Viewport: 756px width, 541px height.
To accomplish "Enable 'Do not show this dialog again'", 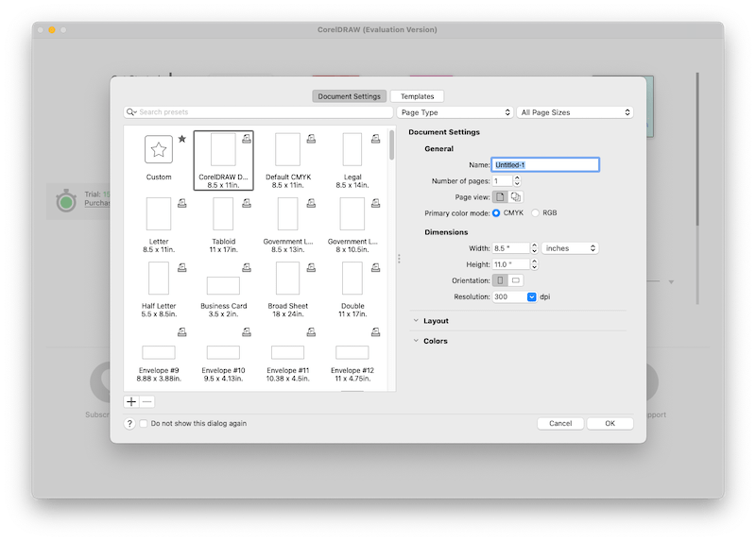I will (x=144, y=424).
